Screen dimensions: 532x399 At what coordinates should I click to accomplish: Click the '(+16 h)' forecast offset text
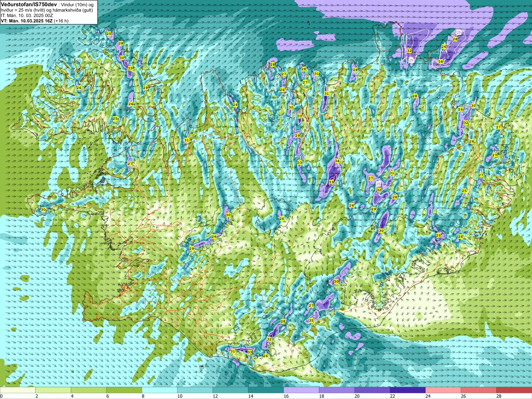62,20
